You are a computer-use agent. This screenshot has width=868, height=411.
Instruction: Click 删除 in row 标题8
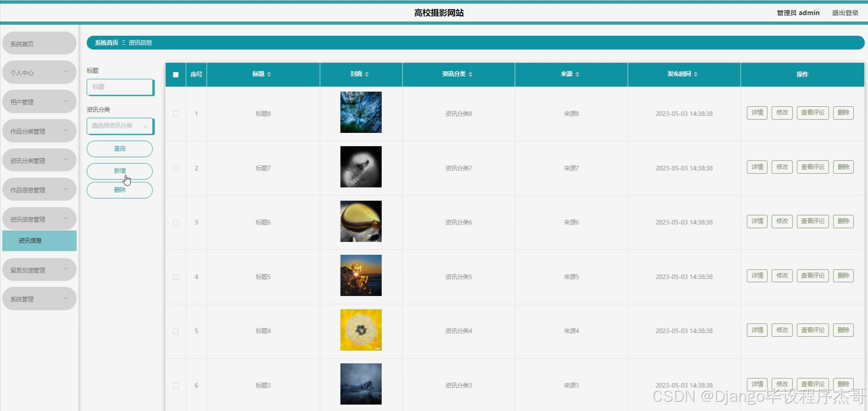843,113
